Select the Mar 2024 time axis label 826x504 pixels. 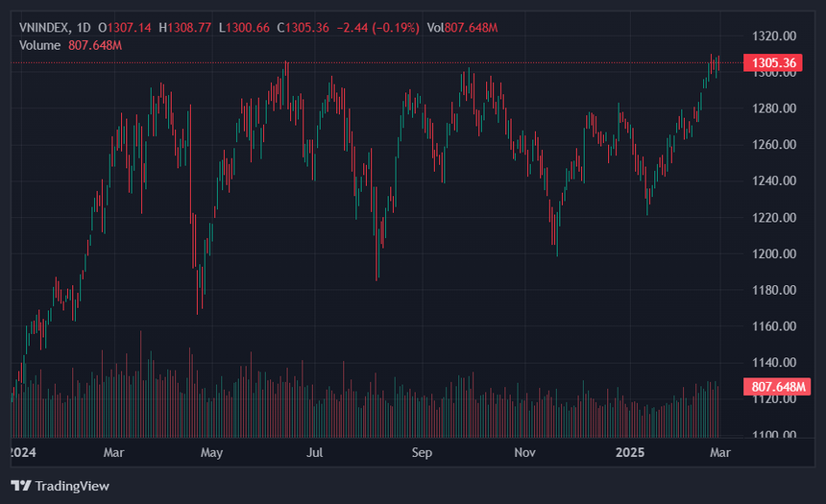point(113,452)
